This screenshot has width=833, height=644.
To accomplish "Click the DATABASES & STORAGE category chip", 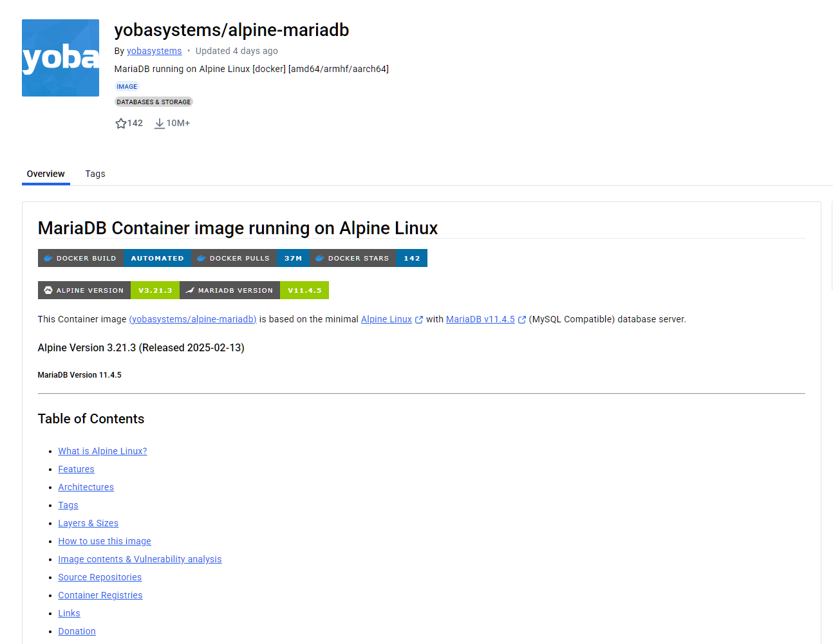I will click(154, 102).
